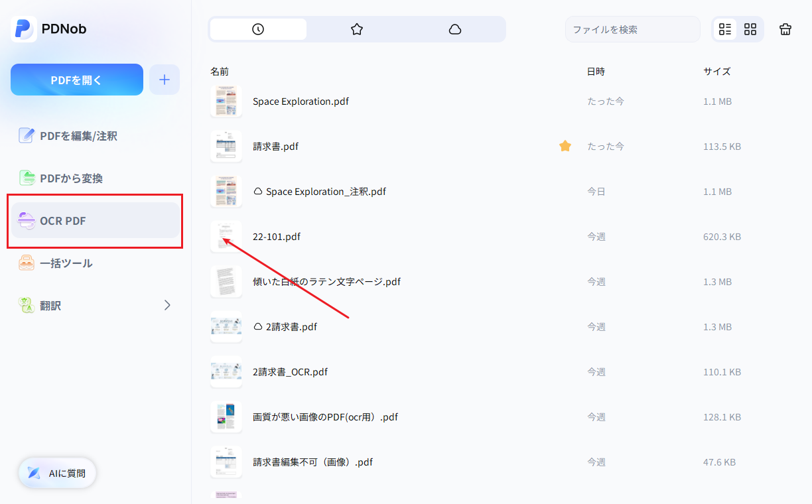This screenshot has width=812, height=504.
Task: Click the PDNob logo icon
Action: click(24, 29)
